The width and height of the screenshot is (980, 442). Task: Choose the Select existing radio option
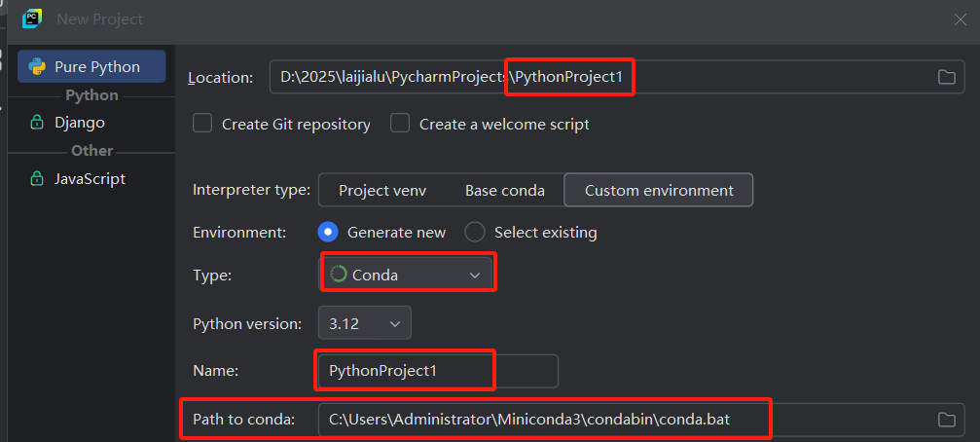click(x=475, y=233)
